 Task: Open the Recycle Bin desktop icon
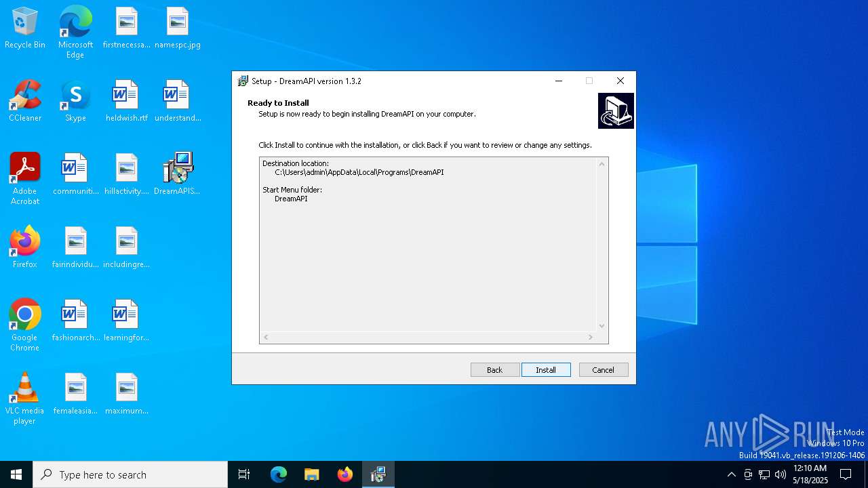(25, 28)
